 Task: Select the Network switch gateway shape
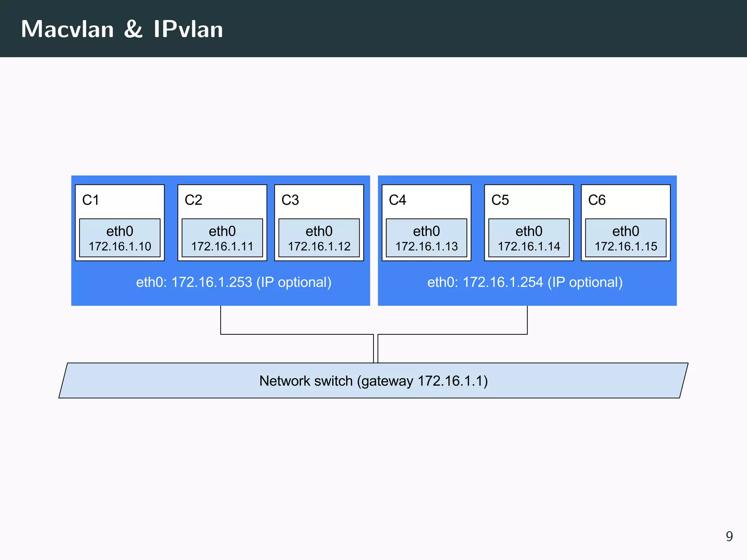point(373,381)
